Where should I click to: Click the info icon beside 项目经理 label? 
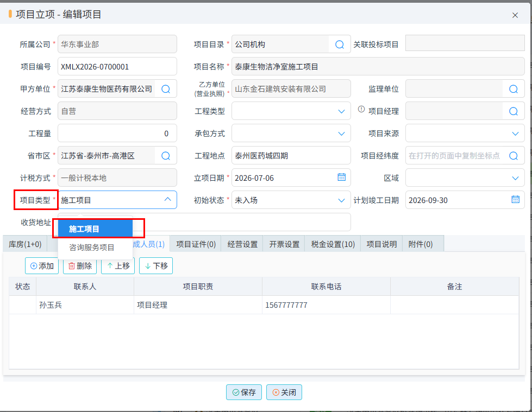pyautogui.click(x=361, y=109)
